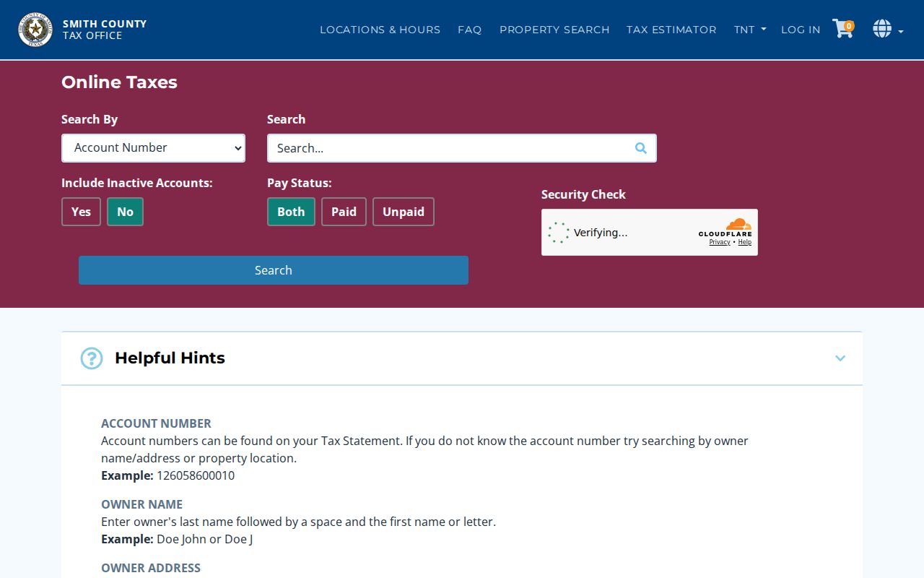Open the Search By Account Number dropdown
The width and height of the screenshot is (924, 578).
click(153, 148)
